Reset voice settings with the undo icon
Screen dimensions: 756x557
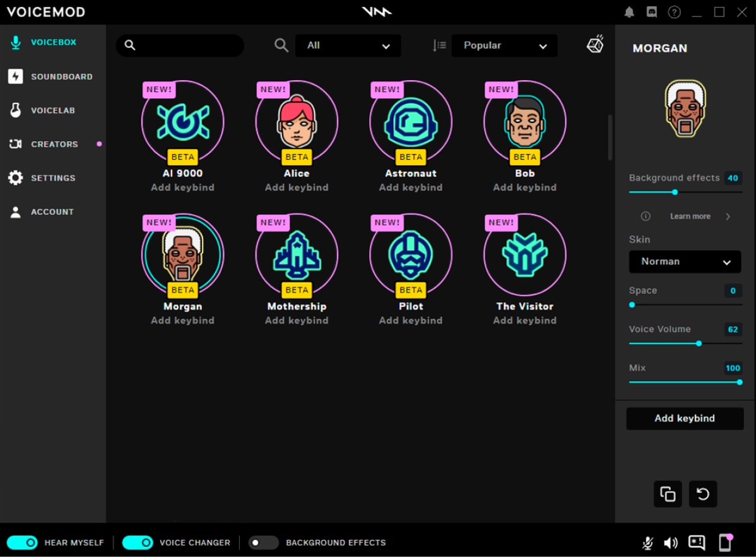click(702, 494)
